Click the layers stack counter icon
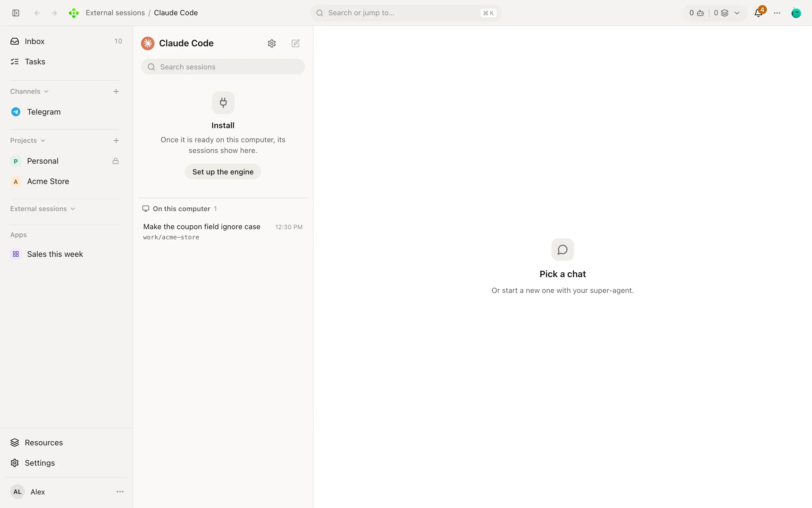The image size is (812, 508). 725,13
